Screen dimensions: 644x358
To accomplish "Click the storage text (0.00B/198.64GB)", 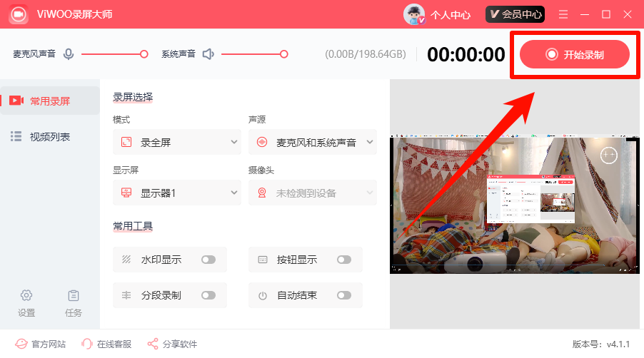I will click(x=366, y=54).
